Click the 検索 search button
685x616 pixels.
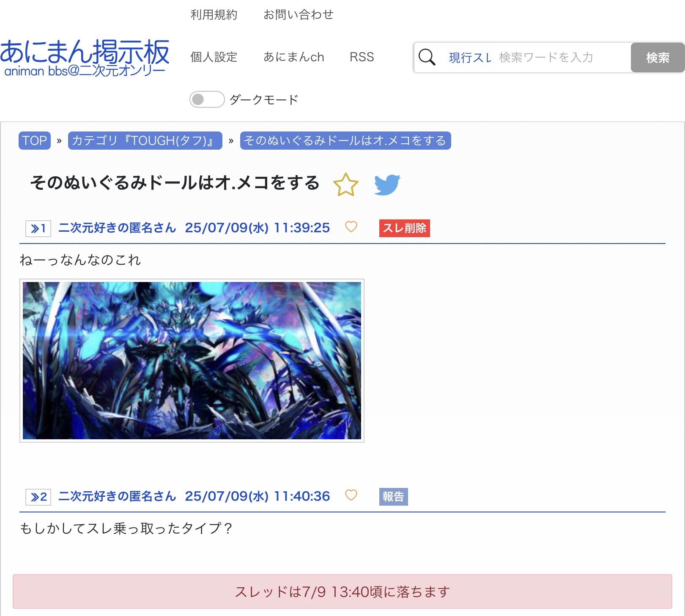[x=658, y=57]
